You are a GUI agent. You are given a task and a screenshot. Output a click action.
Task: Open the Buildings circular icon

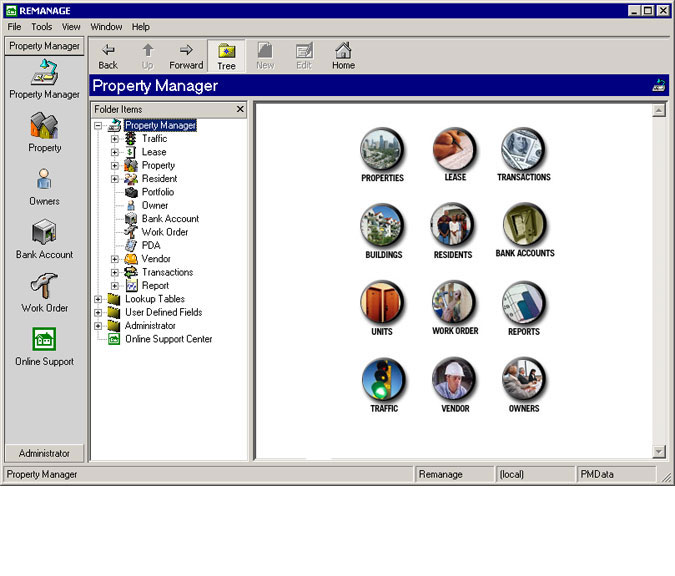(382, 226)
